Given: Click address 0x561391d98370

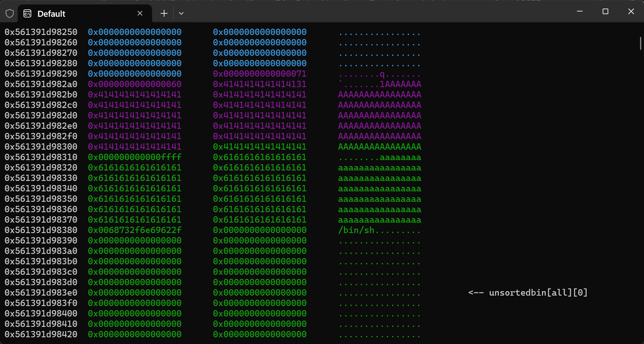Looking at the screenshot, I should [x=41, y=220].
